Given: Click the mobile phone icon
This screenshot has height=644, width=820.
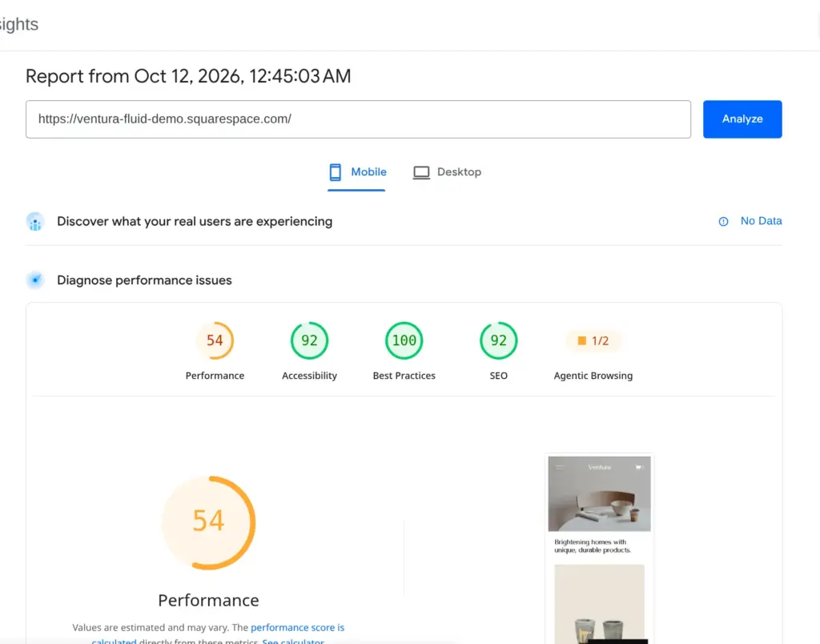Looking at the screenshot, I should click(x=336, y=172).
